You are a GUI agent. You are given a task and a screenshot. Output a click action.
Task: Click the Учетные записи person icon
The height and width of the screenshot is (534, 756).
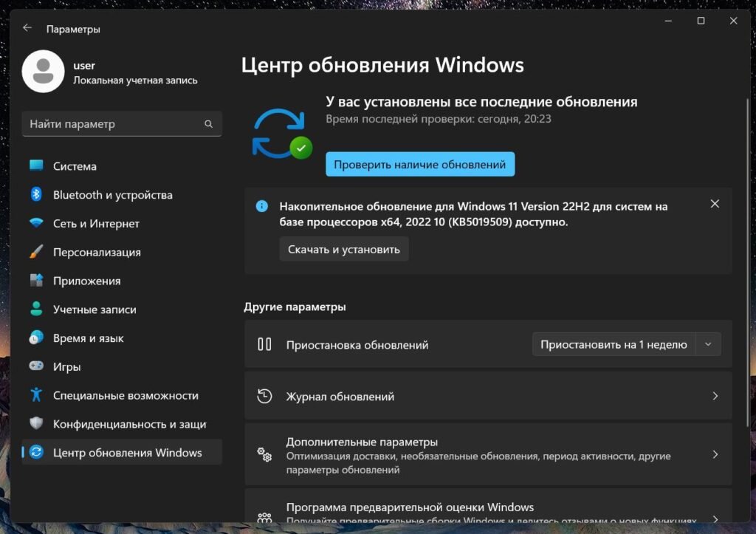point(36,309)
